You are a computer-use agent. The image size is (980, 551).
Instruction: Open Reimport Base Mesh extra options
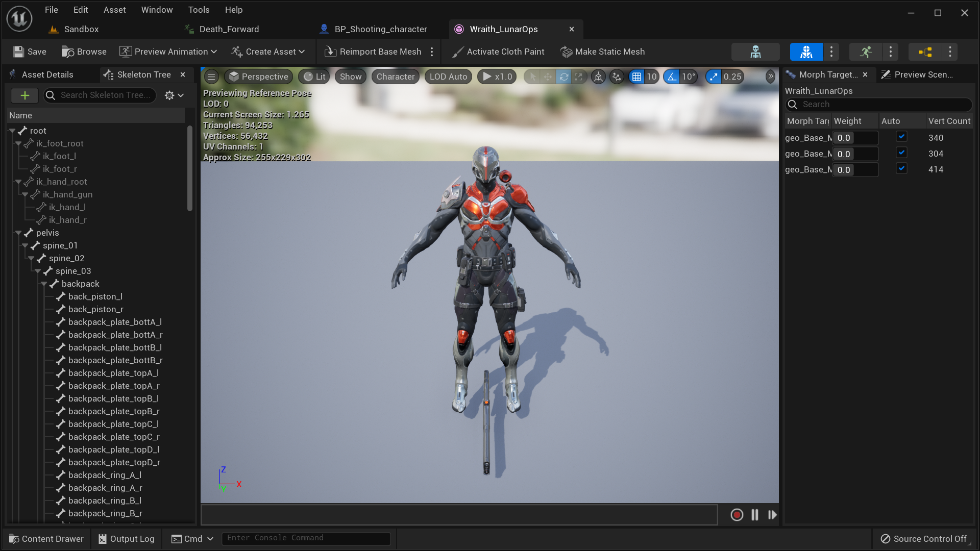[432, 52]
